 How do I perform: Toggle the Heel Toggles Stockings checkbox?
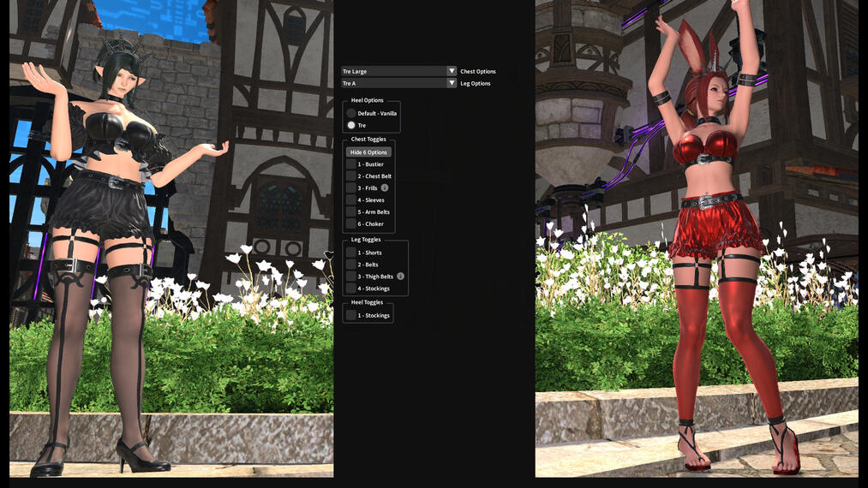(350, 315)
